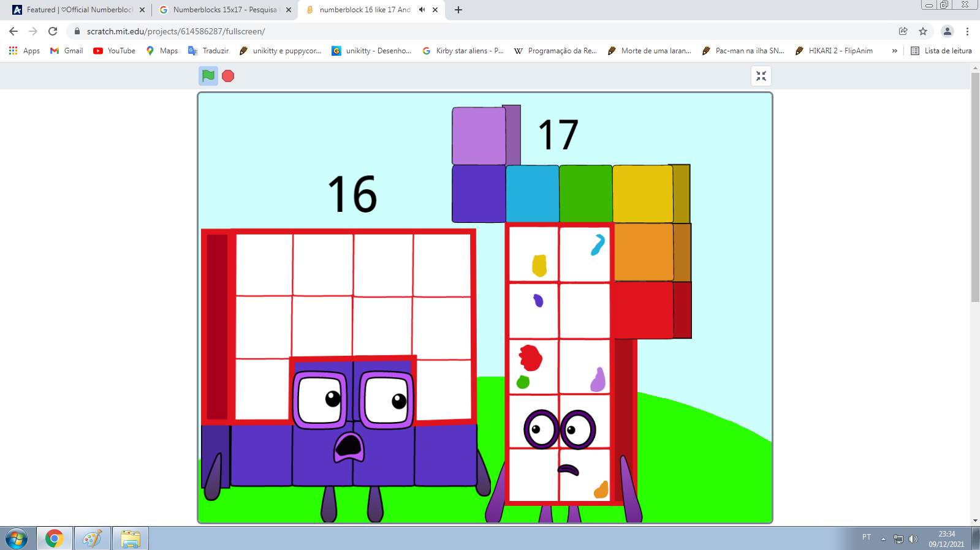Go forward with the browser forward arrow
This screenshot has height=550, width=980.
click(33, 31)
